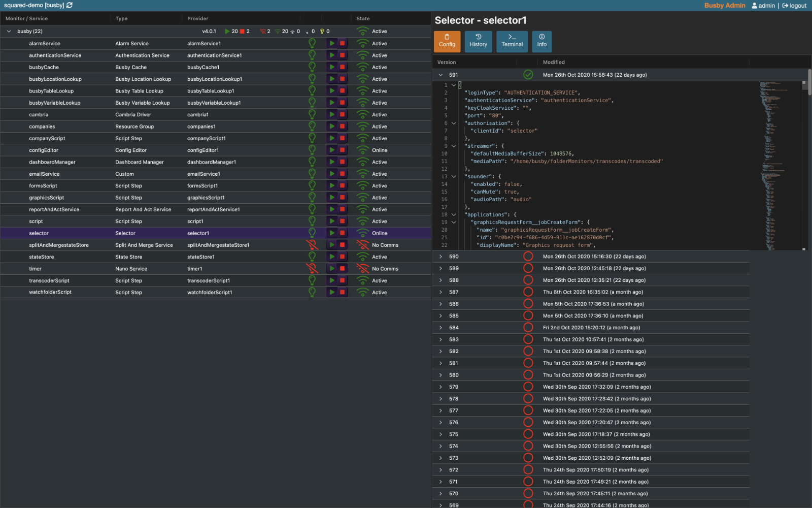Collapse the busby (22) monitor group
This screenshot has width=812, height=508.
tap(9, 31)
